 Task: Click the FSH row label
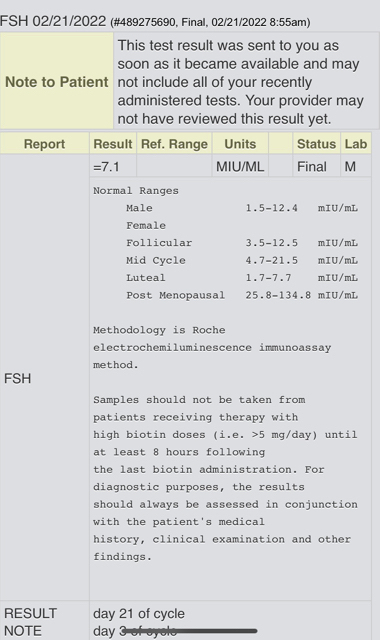(18, 379)
